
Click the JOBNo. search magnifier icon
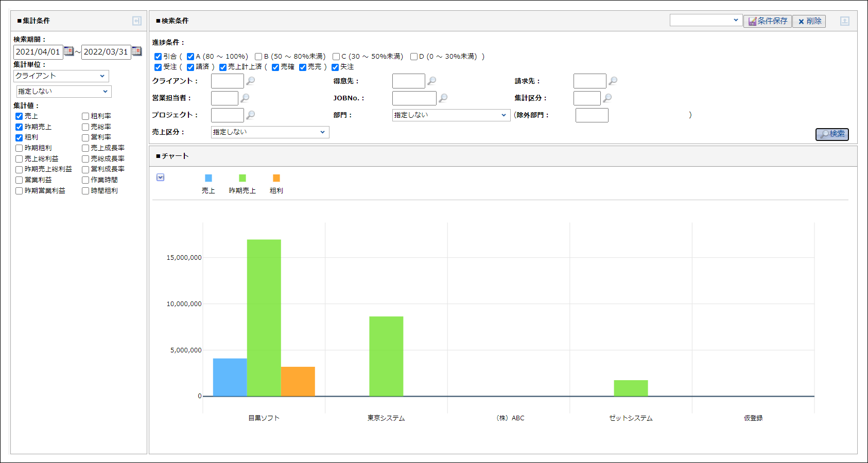[x=443, y=98]
